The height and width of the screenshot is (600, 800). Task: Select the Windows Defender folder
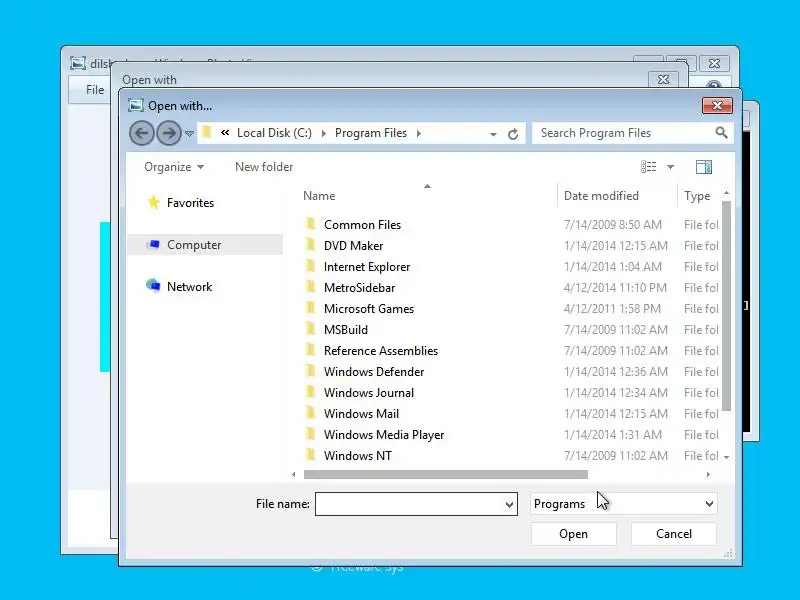click(374, 372)
